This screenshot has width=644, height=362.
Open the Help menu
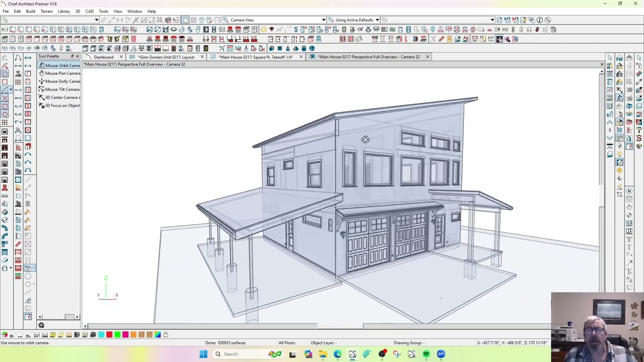point(151,11)
